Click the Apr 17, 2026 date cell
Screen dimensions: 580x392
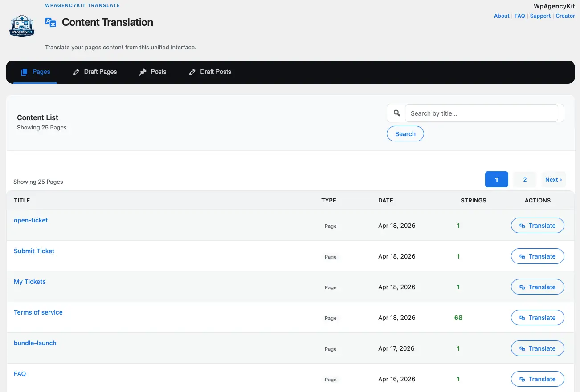click(x=396, y=348)
